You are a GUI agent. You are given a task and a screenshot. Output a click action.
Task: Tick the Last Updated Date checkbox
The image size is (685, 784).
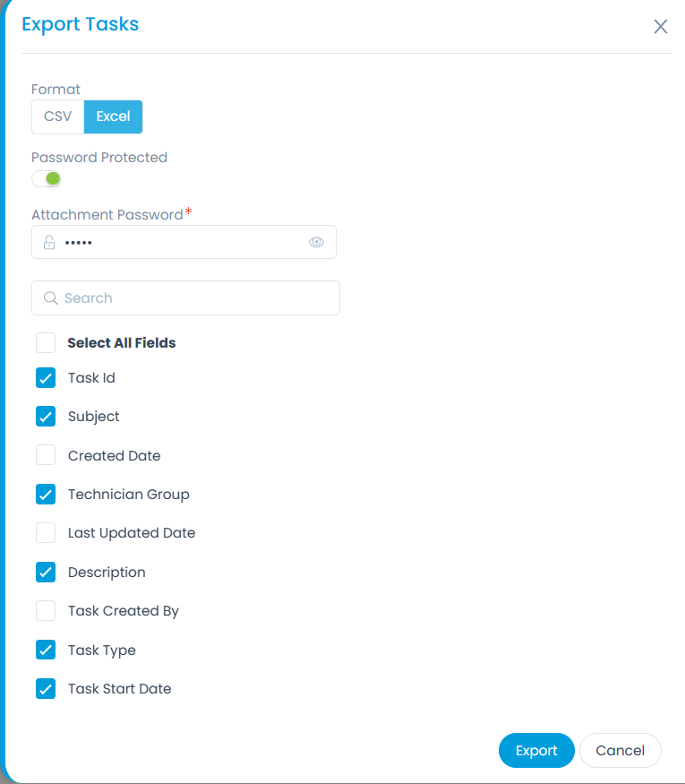tap(46, 533)
